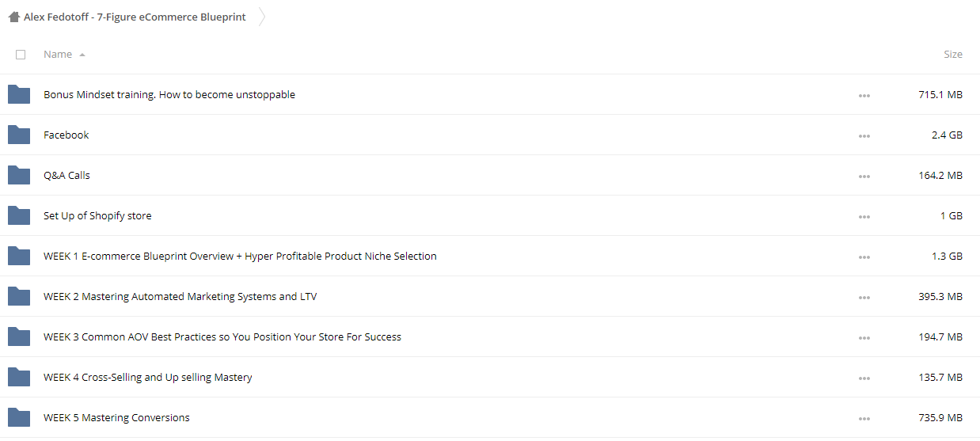Open the Facebook folder icon
Image resolution: width=980 pixels, height=441 pixels.
coord(19,135)
